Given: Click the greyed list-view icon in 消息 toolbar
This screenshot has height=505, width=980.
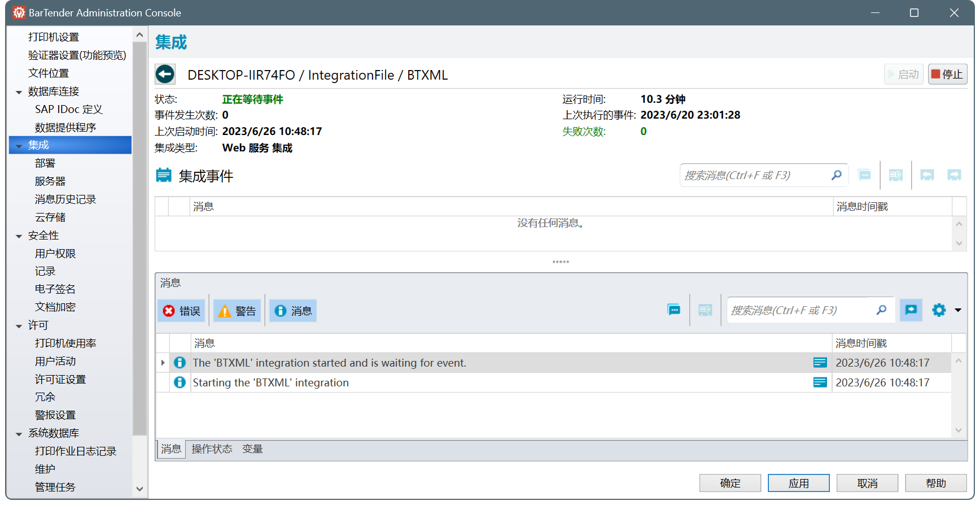Looking at the screenshot, I should click(x=705, y=310).
